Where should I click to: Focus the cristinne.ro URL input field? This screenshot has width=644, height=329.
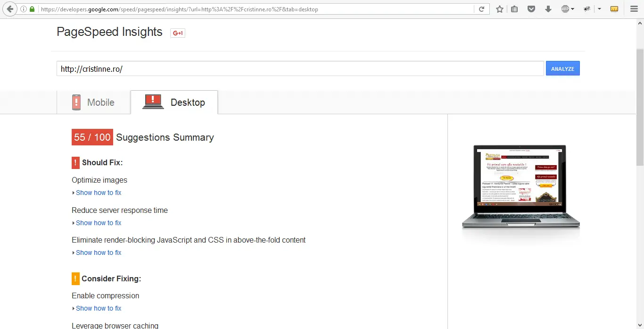tap(300, 68)
